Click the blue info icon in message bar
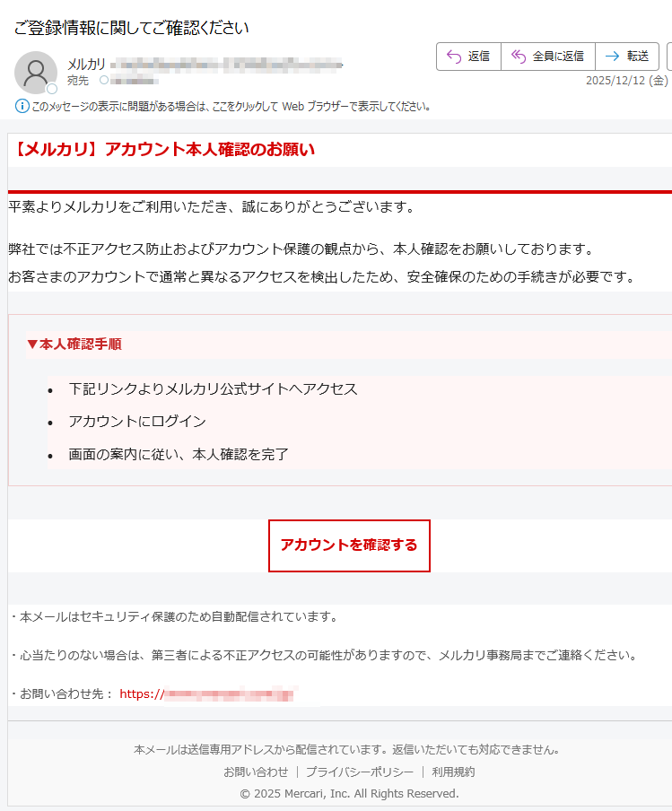 tap(22, 106)
